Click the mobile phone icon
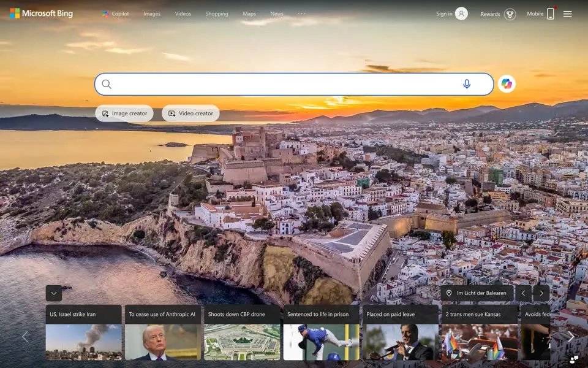Screen dimensions: 588x368 click(x=551, y=14)
